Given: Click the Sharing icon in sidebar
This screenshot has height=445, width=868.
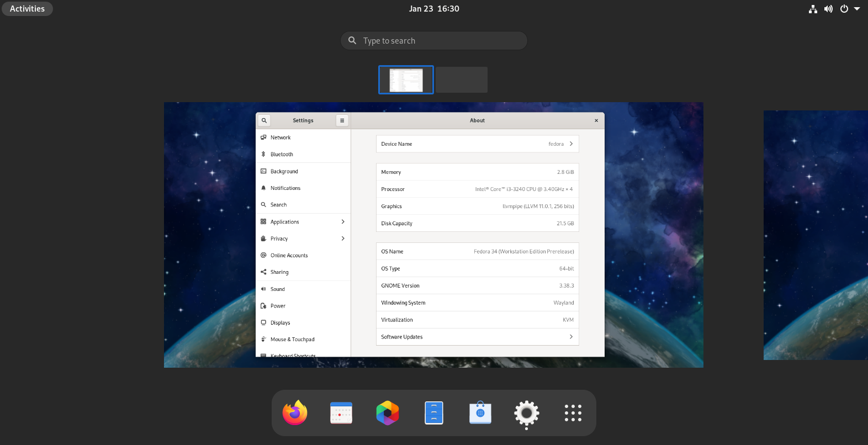Looking at the screenshot, I should [x=263, y=272].
